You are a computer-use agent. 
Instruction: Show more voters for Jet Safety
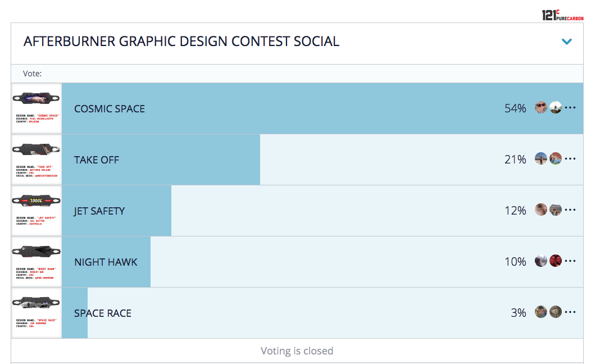coord(570,210)
